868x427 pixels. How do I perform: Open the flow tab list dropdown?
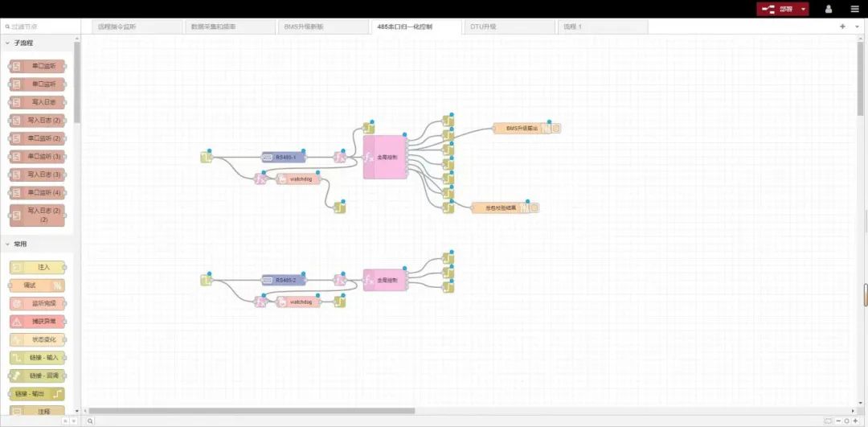(857, 27)
